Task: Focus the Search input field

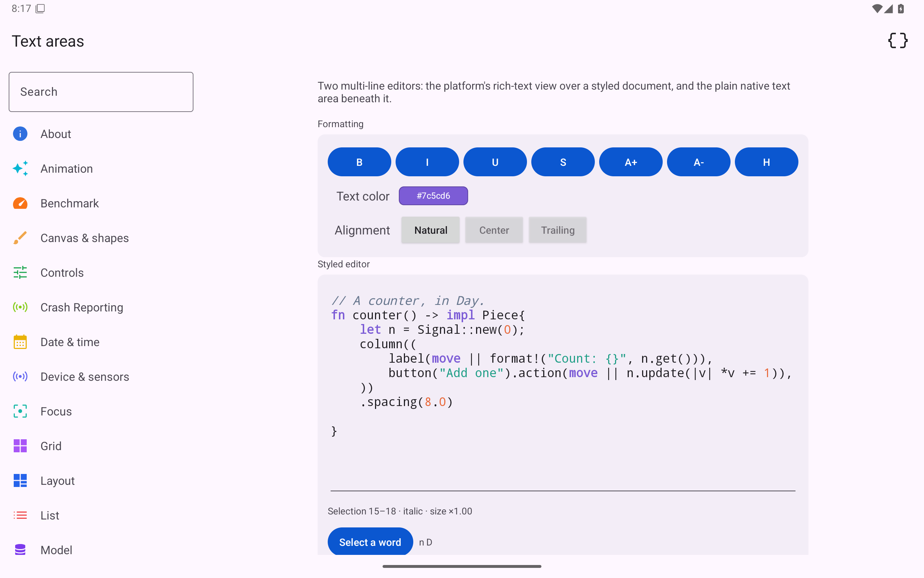Action: pyautogui.click(x=101, y=92)
